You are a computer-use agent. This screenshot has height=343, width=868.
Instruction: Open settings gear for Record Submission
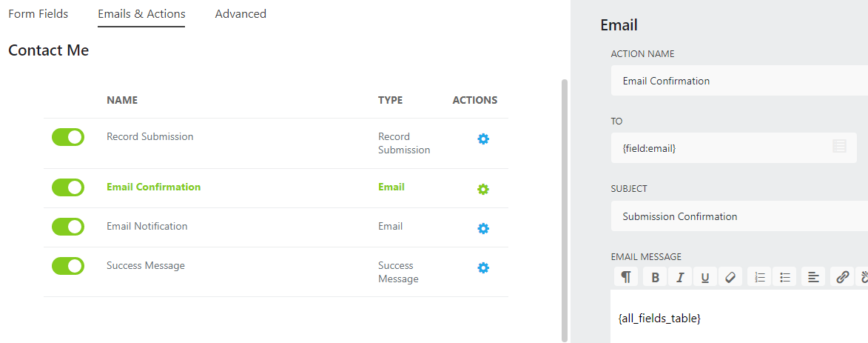point(483,139)
